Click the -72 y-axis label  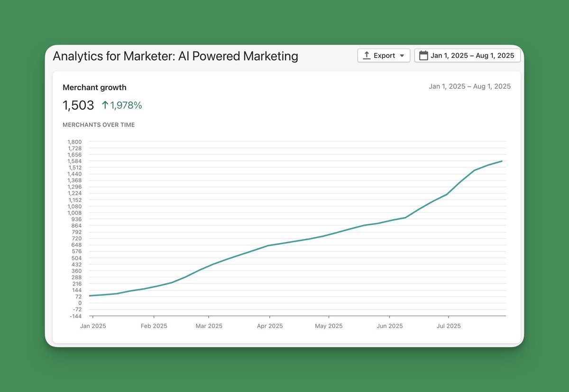point(77,310)
